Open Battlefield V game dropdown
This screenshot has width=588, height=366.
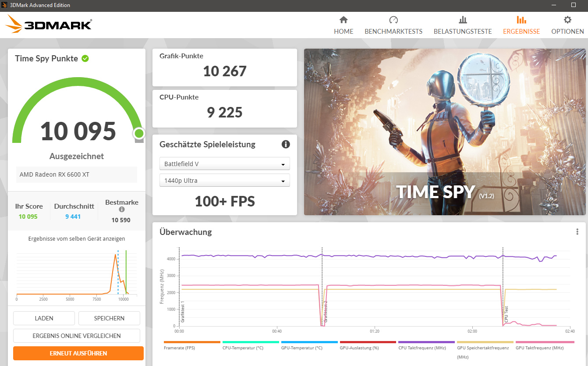pyautogui.click(x=225, y=164)
